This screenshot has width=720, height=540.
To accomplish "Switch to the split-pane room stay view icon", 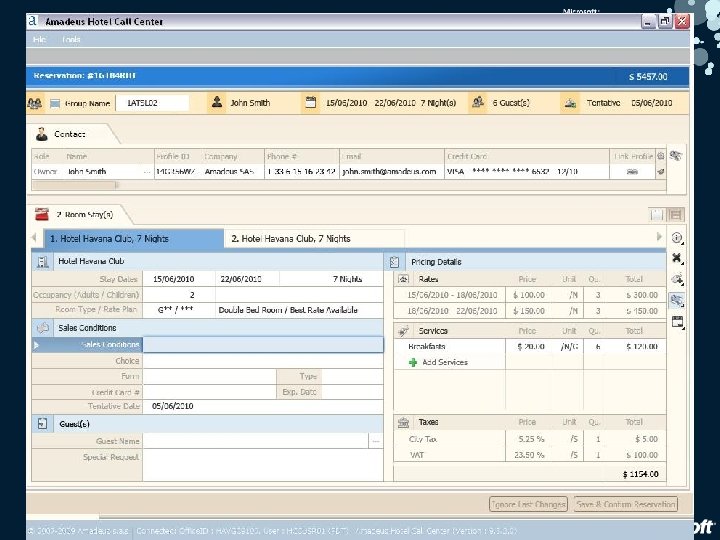I will 675,214.
